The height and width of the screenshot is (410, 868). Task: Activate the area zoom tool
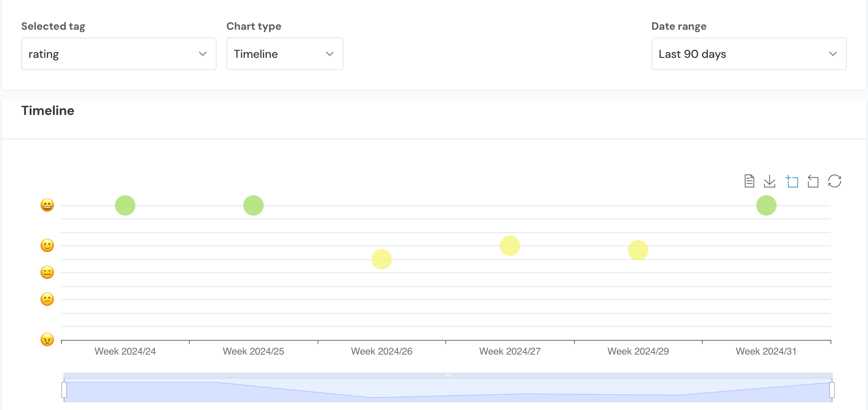tap(792, 181)
